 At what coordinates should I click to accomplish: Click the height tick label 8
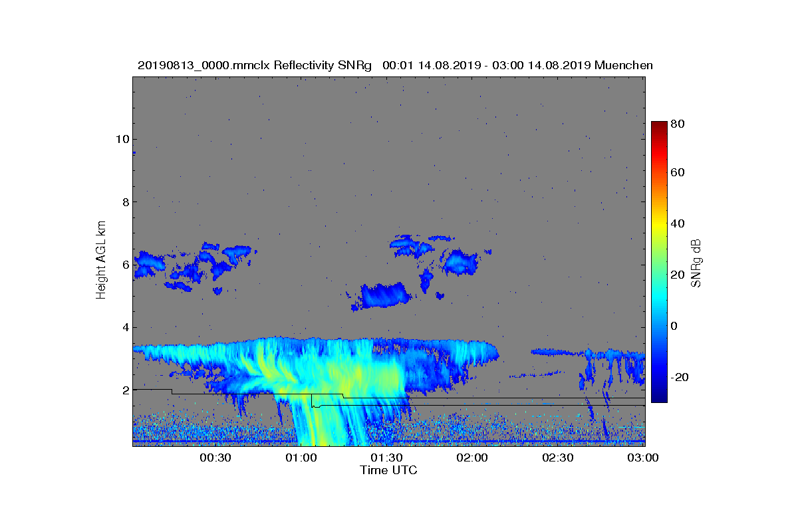(124, 201)
